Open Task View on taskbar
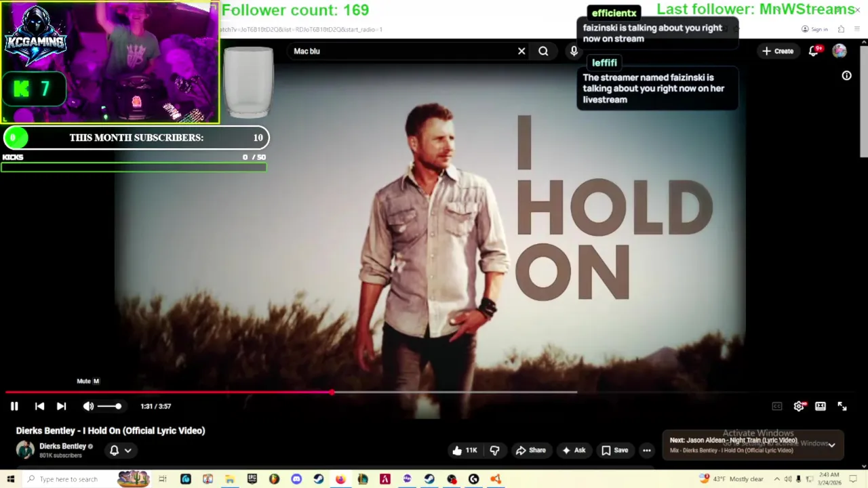The image size is (868, 488). click(163, 479)
